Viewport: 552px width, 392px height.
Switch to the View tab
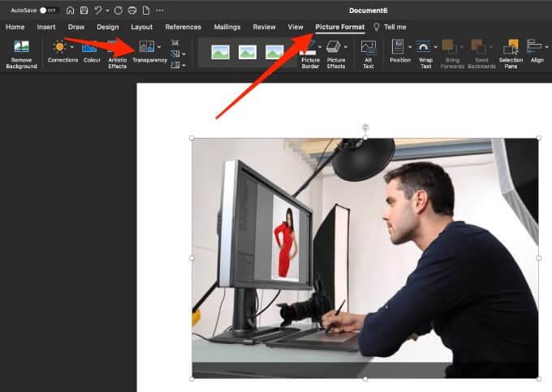point(295,27)
